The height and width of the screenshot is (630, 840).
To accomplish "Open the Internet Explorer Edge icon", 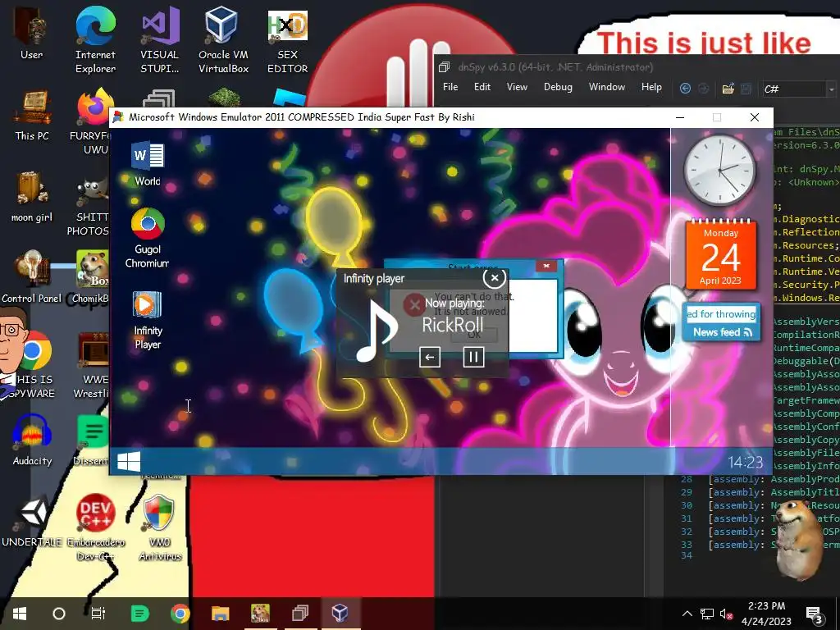I will click(95, 39).
